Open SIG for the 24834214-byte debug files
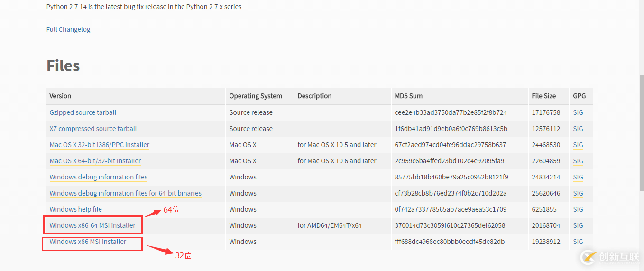 578,177
